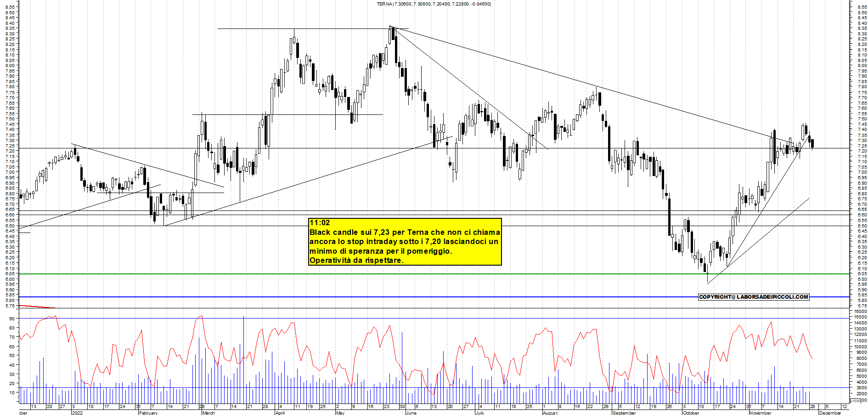Click the 5000 volume scale value

[861, 376]
